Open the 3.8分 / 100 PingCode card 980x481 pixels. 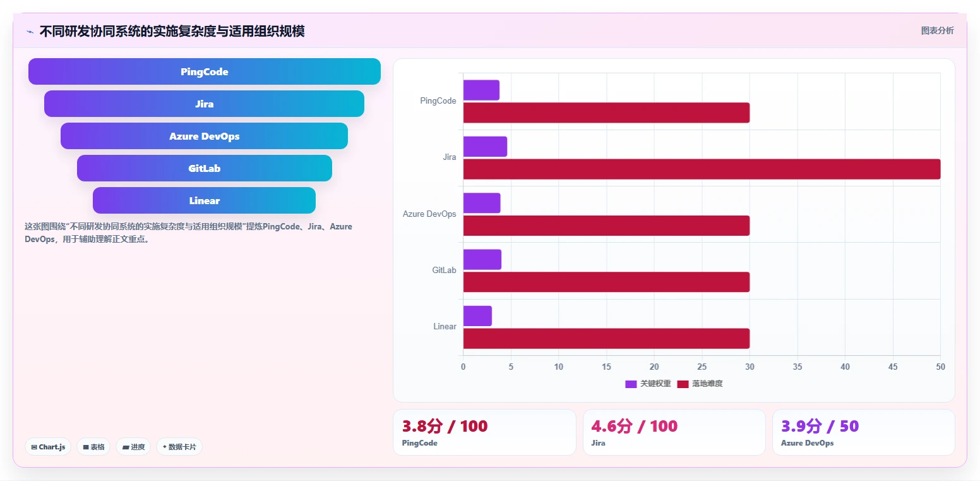pos(484,432)
